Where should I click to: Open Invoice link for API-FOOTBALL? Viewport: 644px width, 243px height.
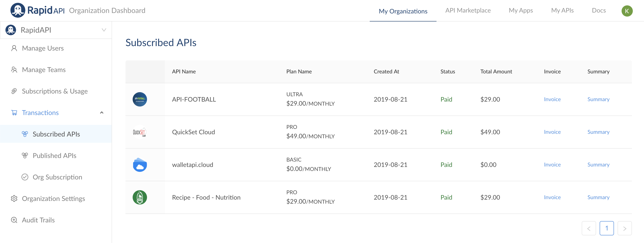(552, 99)
